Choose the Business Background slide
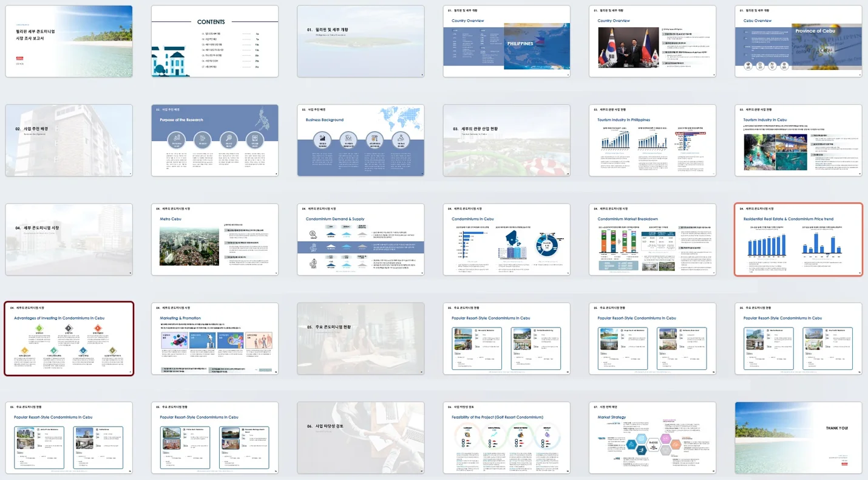The image size is (868, 480). pos(361,140)
